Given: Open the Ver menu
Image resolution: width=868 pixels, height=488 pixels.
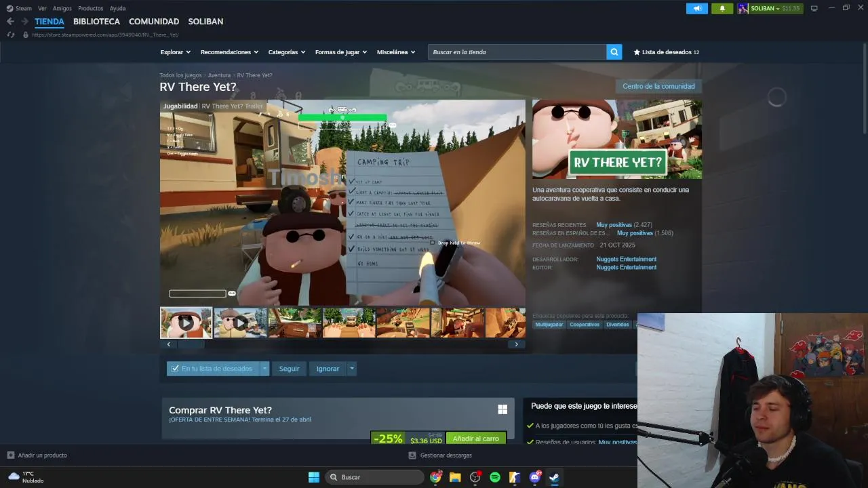Looking at the screenshot, I should pos(42,8).
